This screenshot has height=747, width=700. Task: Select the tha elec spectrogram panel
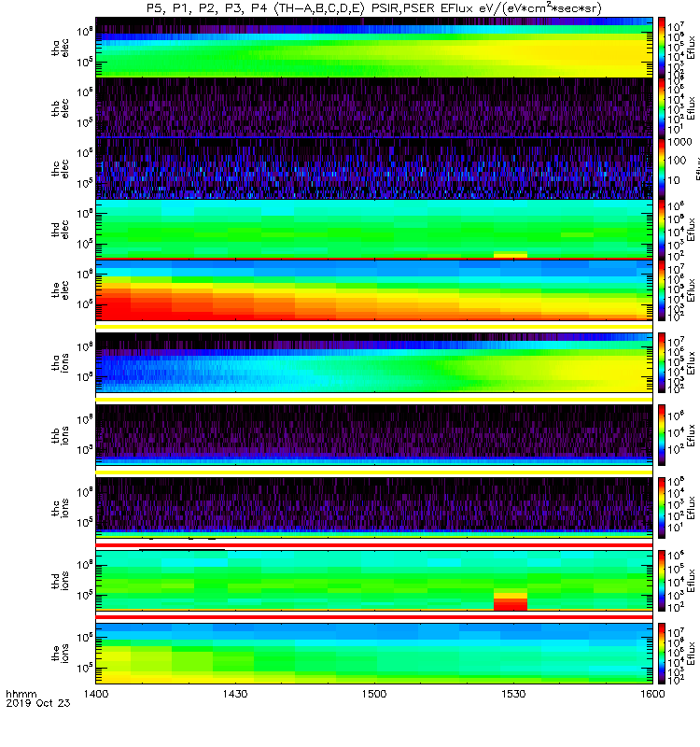374,48
